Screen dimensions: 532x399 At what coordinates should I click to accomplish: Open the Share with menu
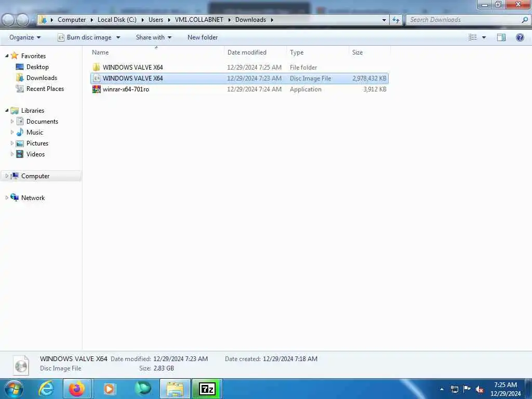(153, 37)
